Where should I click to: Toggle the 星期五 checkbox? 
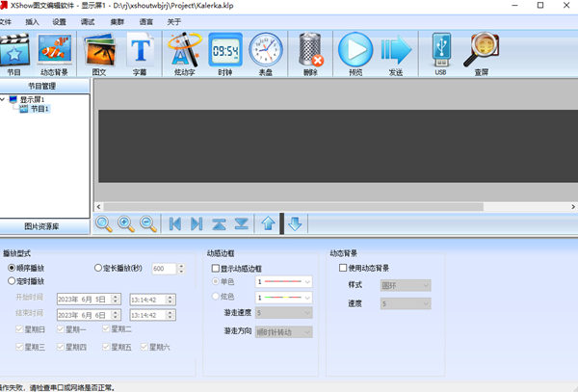[106, 347]
